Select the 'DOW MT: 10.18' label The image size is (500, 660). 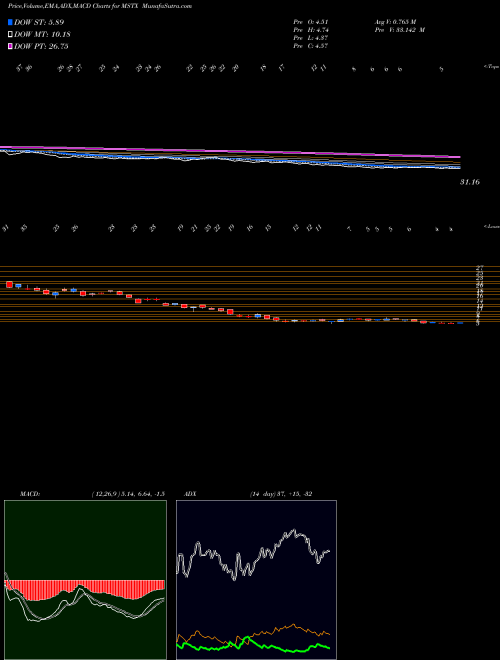tap(42, 35)
